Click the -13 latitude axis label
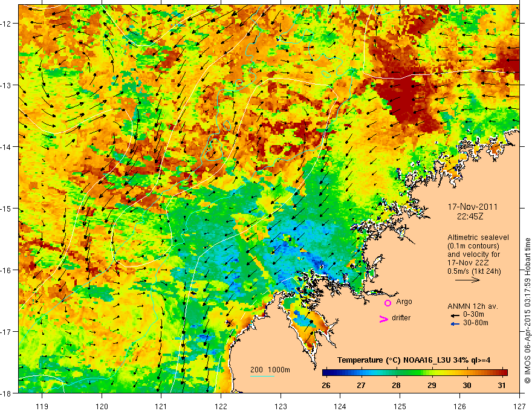Image resolution: width=532 pixels, height=411 pixels. (6, 85)
